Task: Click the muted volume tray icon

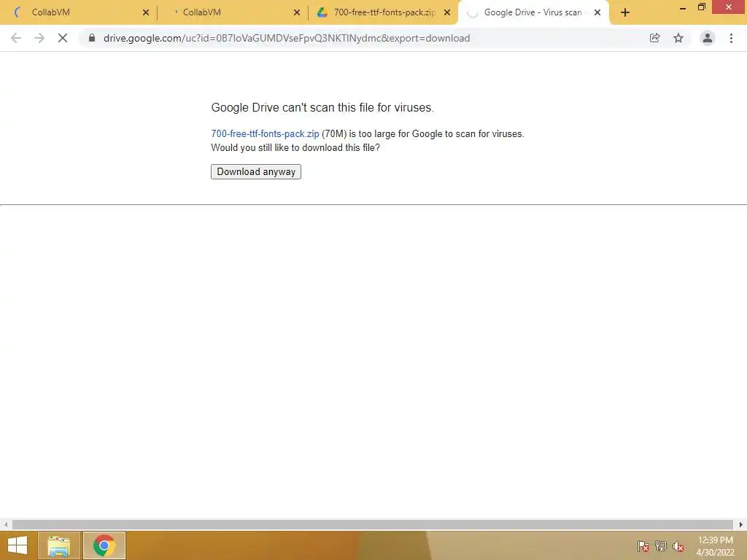Action: 678,546
